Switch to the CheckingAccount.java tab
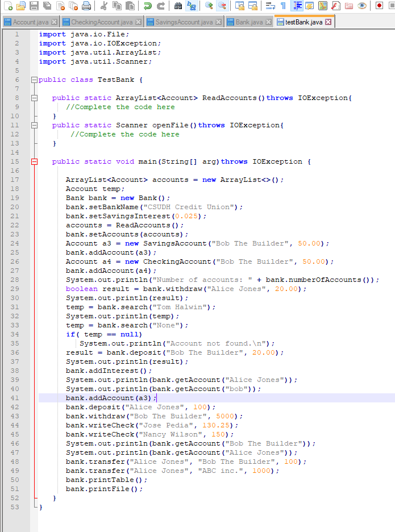395x532 pixels. [x=102, y=22]
